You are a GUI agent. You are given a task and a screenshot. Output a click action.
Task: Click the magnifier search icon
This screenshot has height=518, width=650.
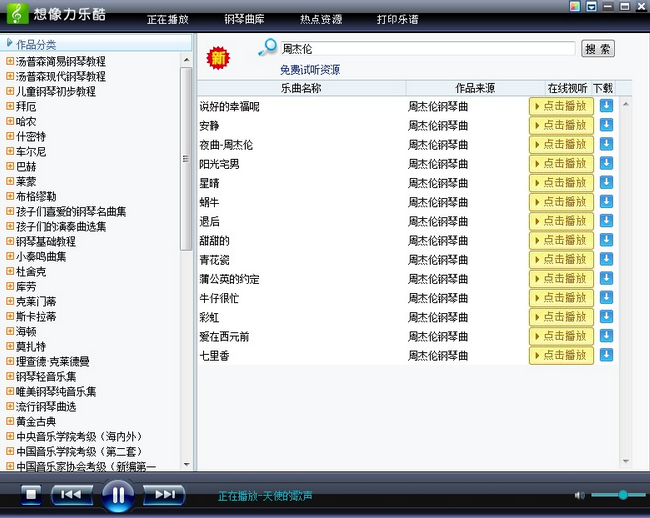[267, 47]
